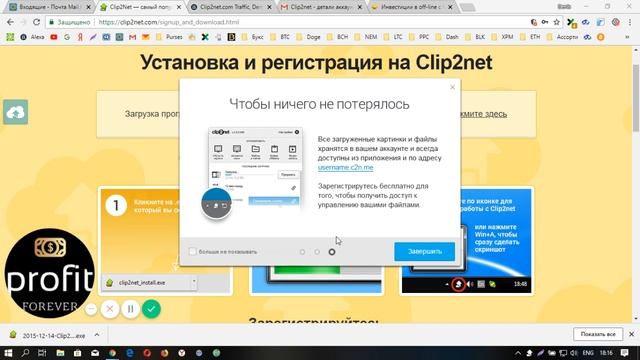Expand download item options chevron

click(x=97, y=335)
